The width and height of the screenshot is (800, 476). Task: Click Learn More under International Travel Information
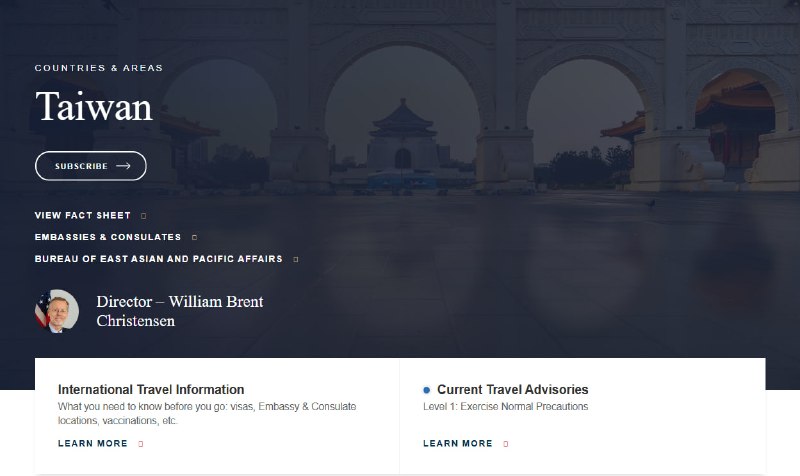pos(92,443)
